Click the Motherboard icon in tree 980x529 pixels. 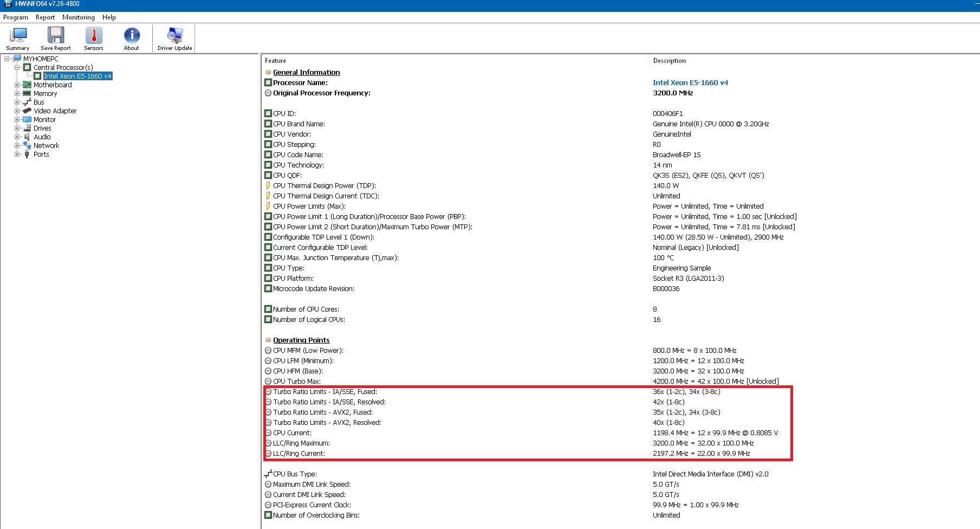[x=27, y=85]
